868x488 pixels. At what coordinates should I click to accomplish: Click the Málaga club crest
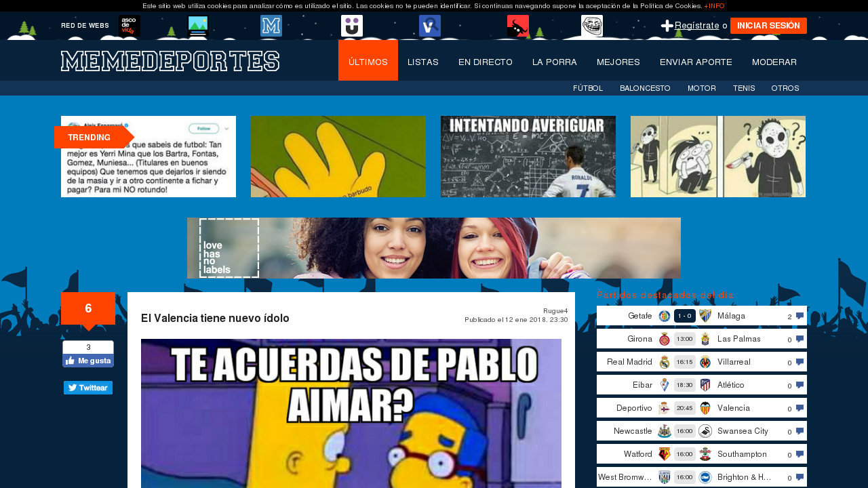[x=705, y=316]
